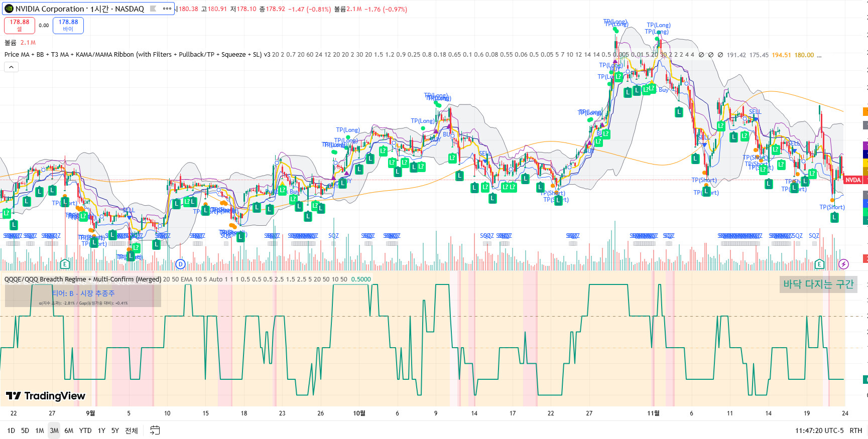Select the 5D time range
Image resolution: width=868 pixels, height=439 pixels.
[x=25, y=430]
